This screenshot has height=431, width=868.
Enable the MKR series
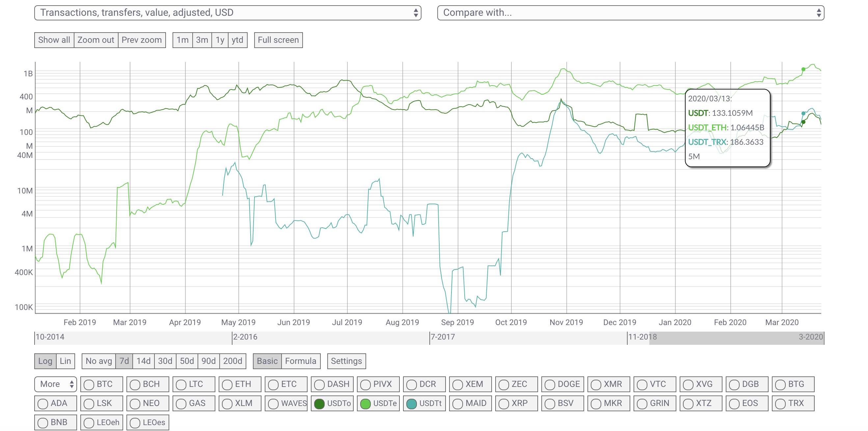coord(609,403)
